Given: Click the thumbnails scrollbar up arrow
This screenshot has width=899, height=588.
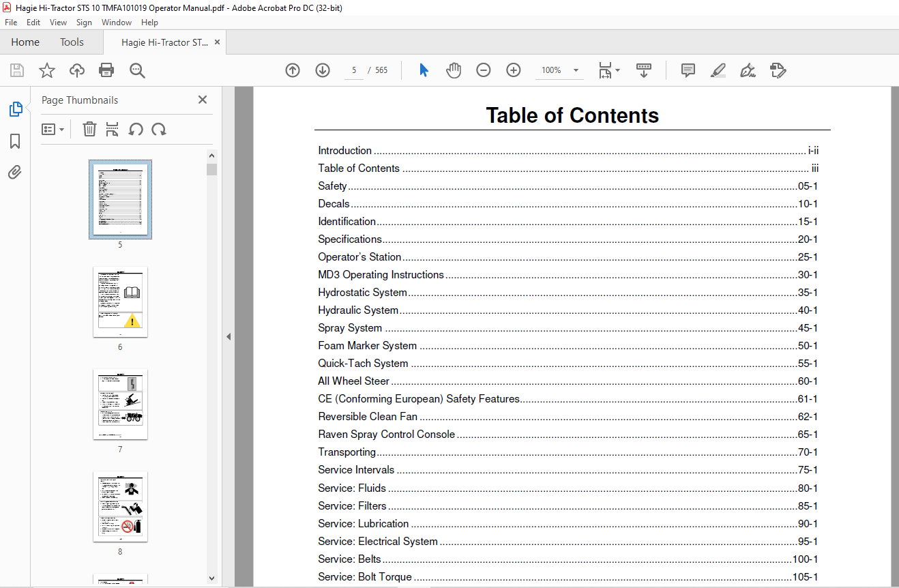Looking at the screenshot, I should [211, 156].
